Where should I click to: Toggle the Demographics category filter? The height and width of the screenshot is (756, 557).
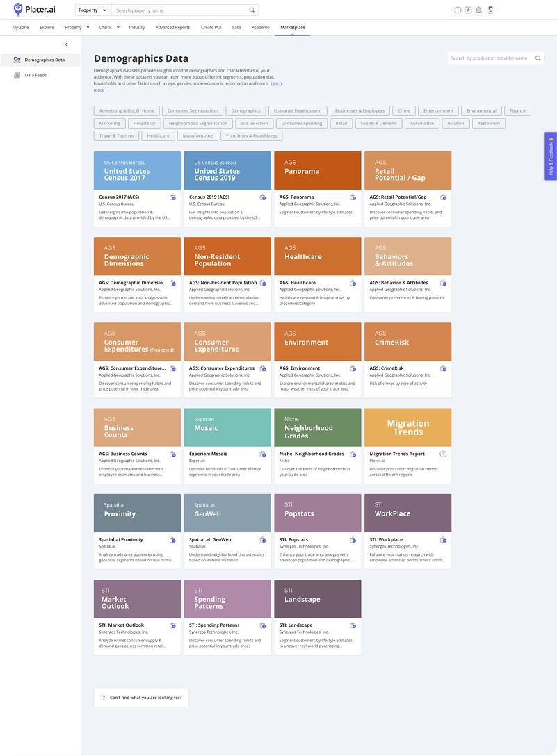click(245, 110)
